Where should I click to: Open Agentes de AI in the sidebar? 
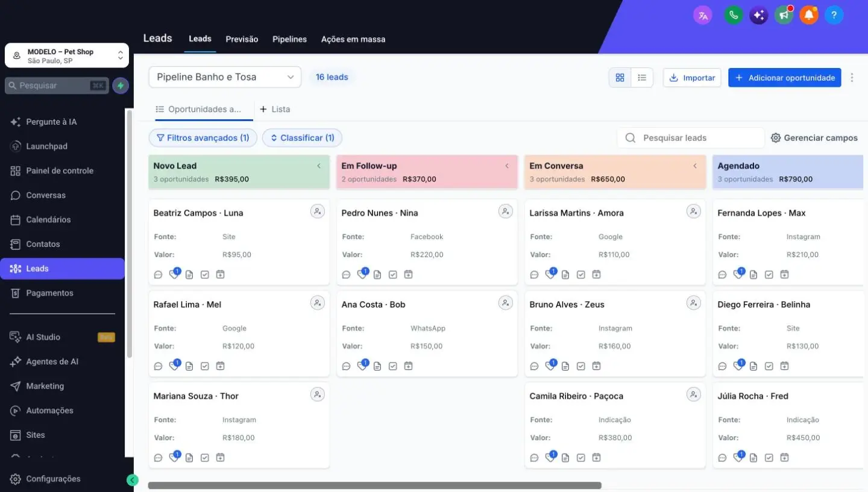[x=52, y=362]
